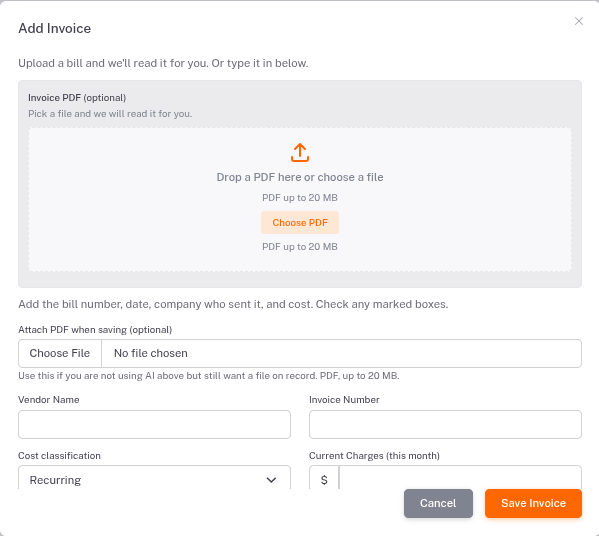Click the 'No file chosen' text
The width and height of the screenshot is (599, 536).
[x=151, y=353]
